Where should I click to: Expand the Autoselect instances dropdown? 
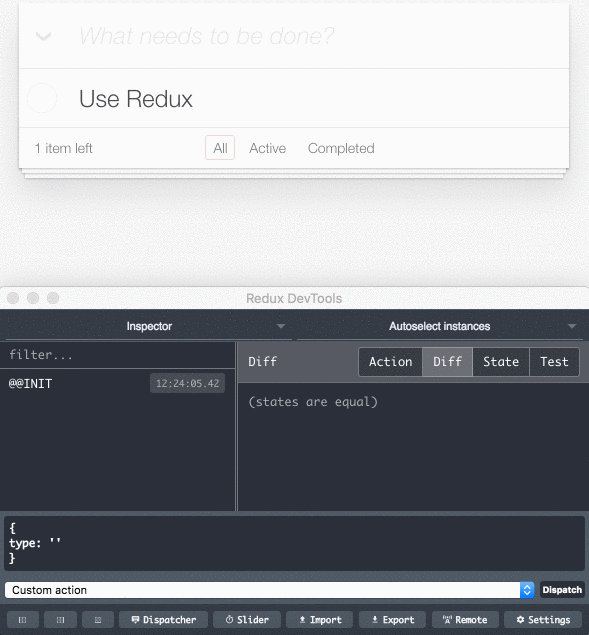point(440,326)
